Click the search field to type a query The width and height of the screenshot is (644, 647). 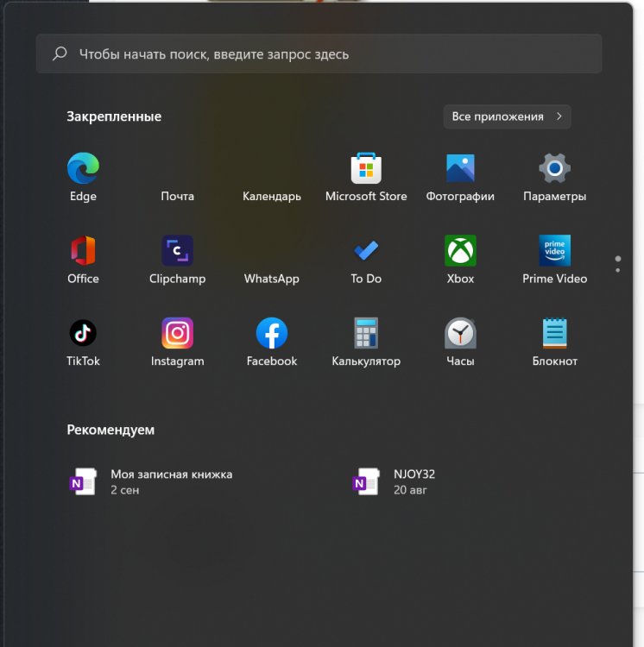coord(319,53)
